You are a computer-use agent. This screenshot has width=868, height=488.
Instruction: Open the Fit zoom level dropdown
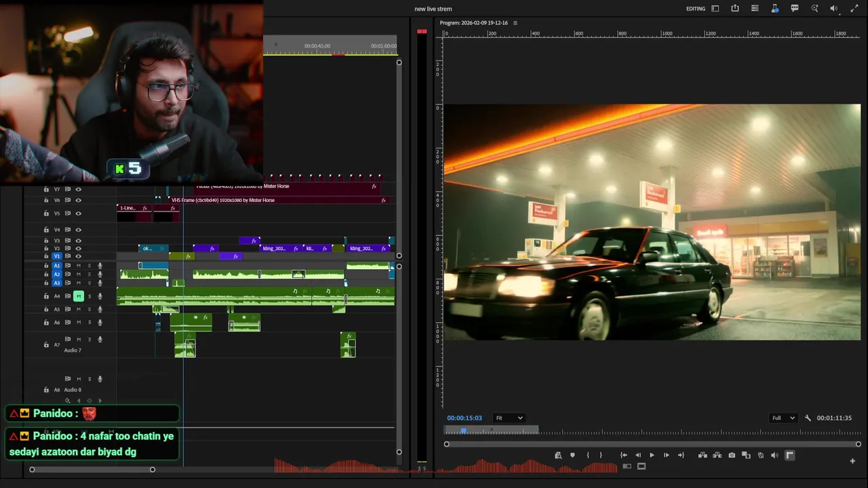pos(509,418)
